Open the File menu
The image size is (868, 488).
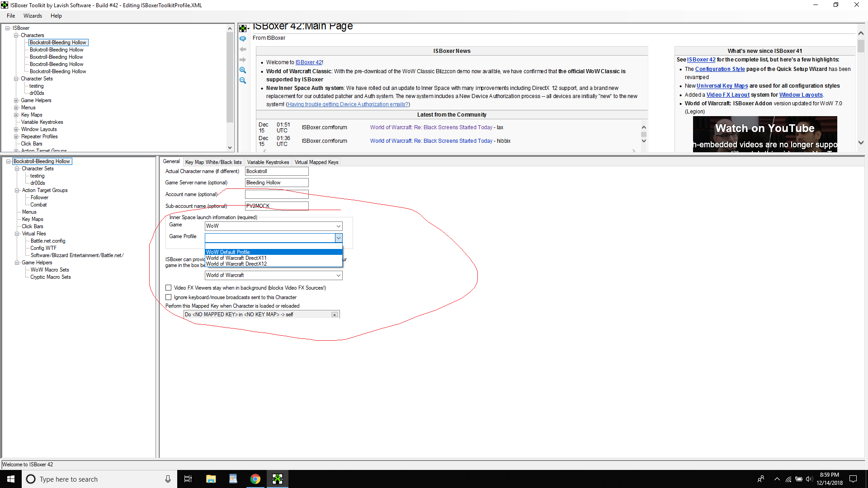pyautogui.click(x=11, y=16)
